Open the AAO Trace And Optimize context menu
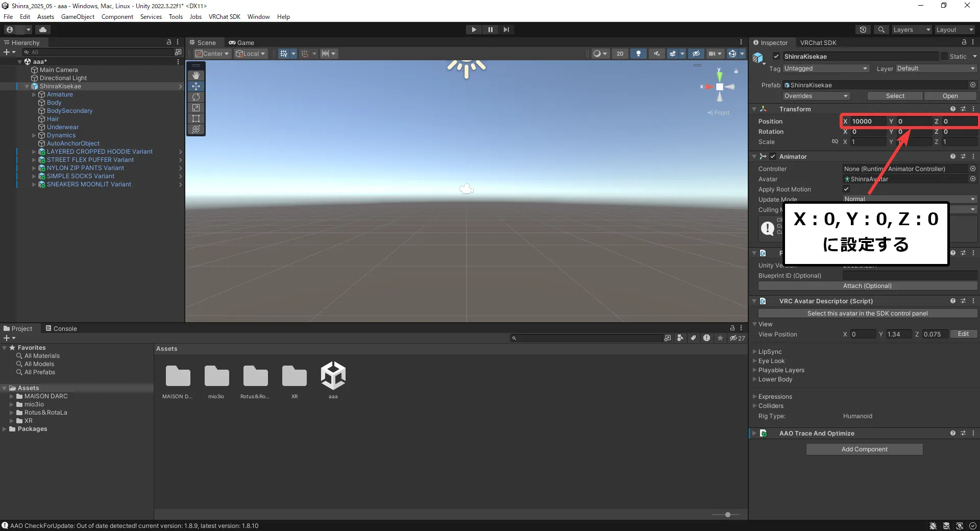This screenshot has height=531, width=980. point(973,433)
